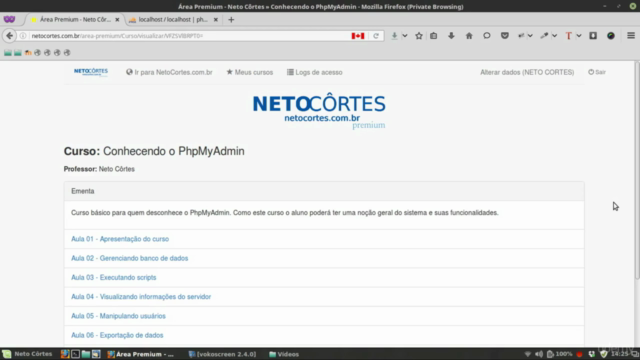Open the eyedropper icon's dropdown arrow
This screenshot has height=360, width=640.
554,36
